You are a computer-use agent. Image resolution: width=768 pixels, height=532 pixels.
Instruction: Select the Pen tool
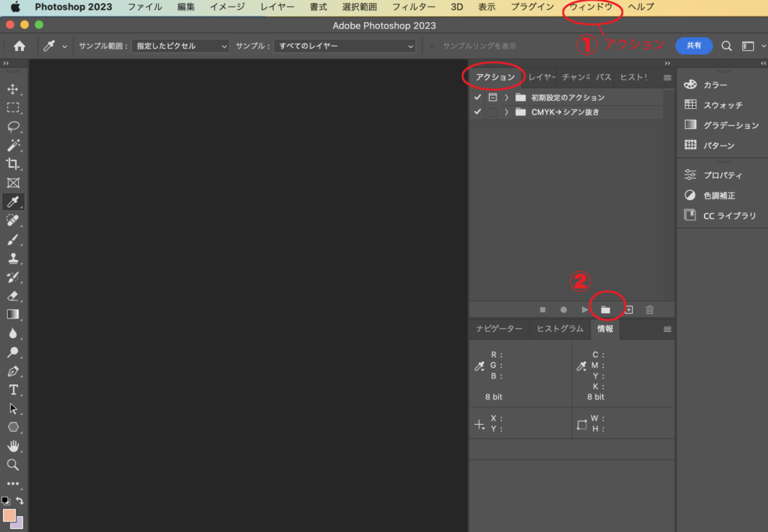pos(13,371)
